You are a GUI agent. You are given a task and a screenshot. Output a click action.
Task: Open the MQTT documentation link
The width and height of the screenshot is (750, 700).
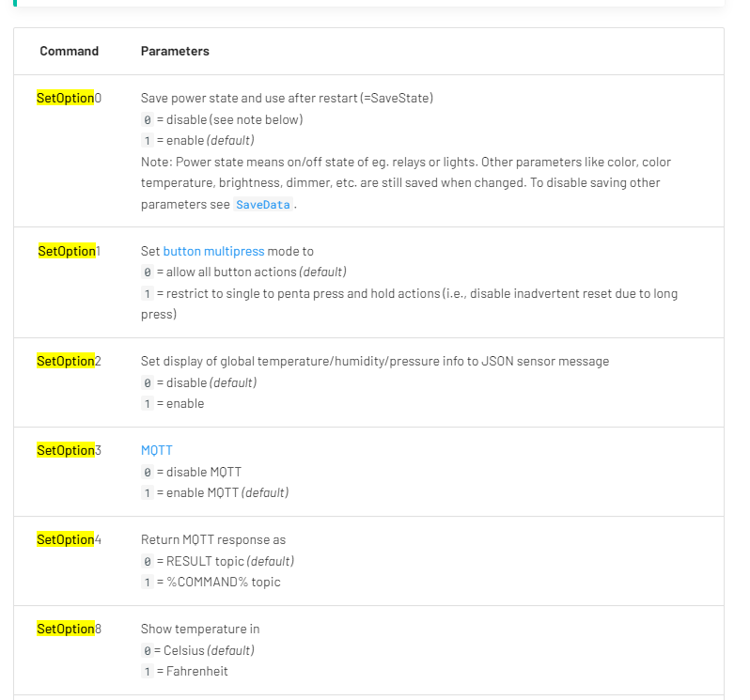(156, 450)
